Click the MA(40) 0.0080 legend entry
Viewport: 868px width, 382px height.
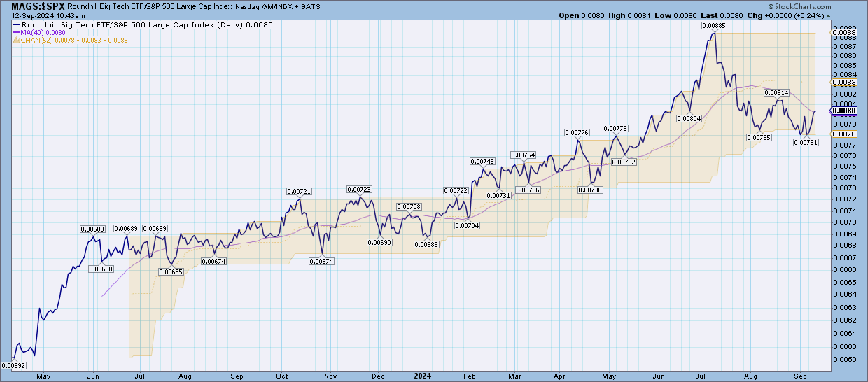pos(41,32)
